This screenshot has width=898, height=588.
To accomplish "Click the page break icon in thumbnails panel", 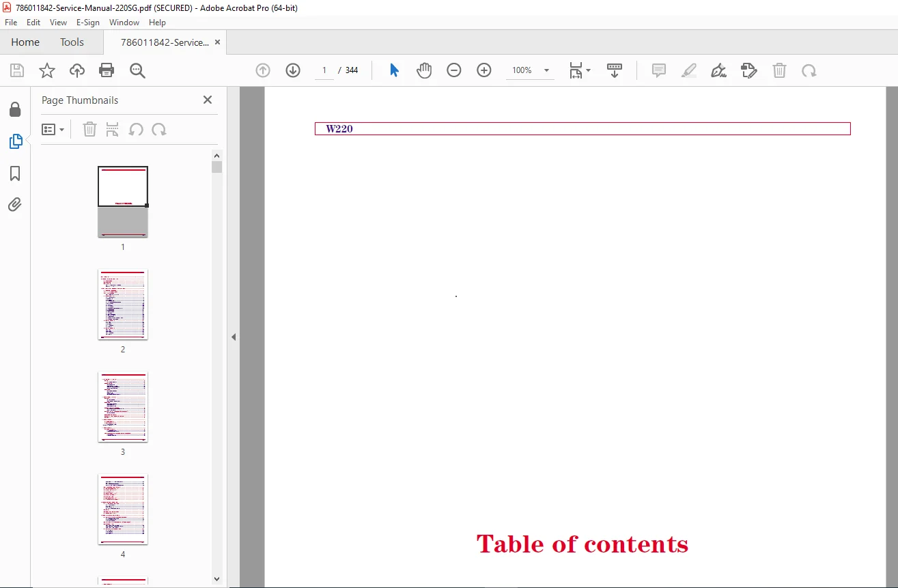I will [x=113, y=130].
